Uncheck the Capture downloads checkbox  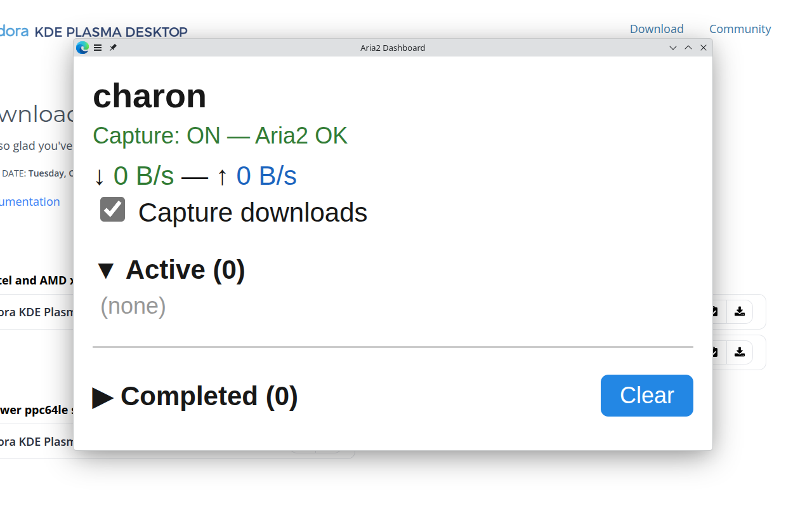point(113,210)
